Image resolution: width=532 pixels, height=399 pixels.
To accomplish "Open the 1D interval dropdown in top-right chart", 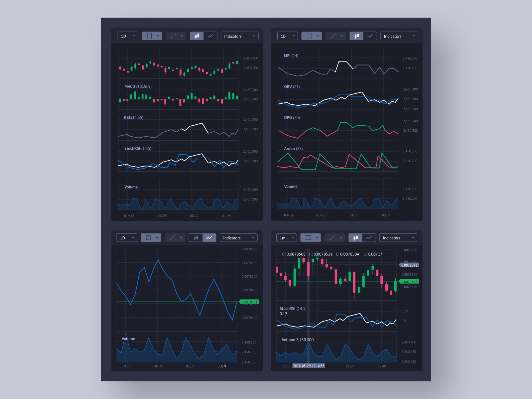I will coord(287,36).
